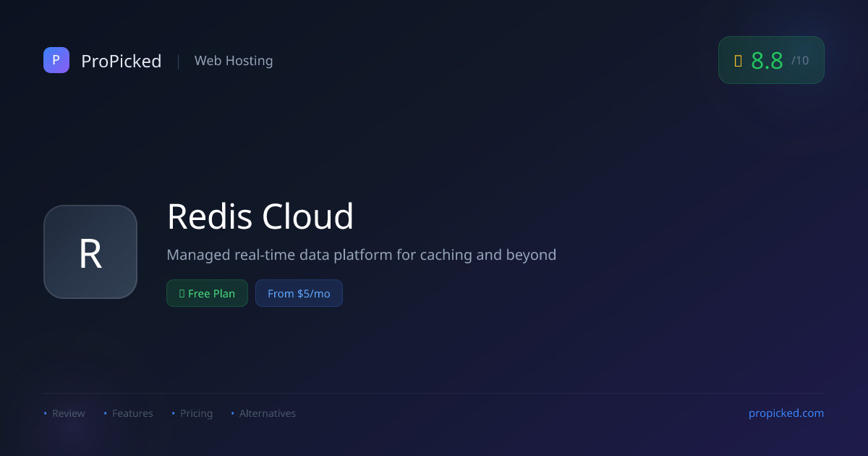Click the ProPicked purple P logo icon
This screenshot has width=868, height=456.
[x=56, y=60]
